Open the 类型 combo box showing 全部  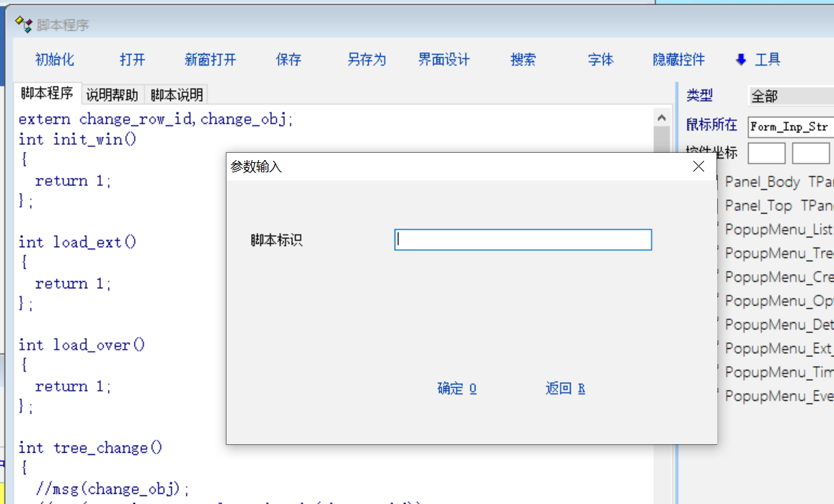click(x=790, y=96)
